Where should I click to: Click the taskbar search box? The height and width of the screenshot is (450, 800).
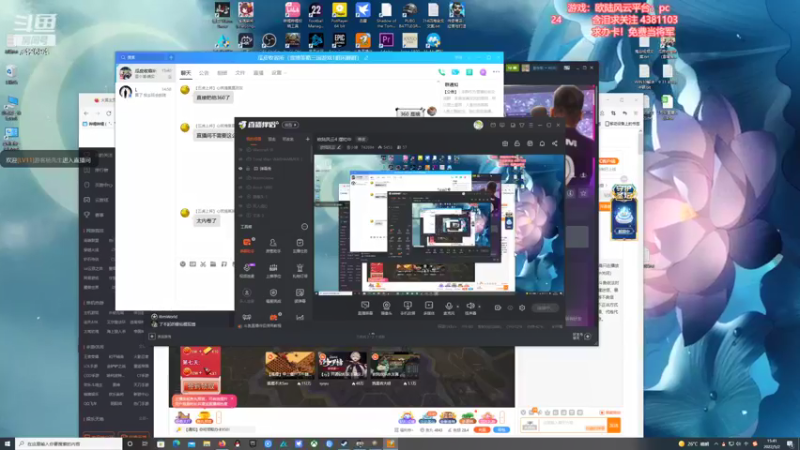tap(69, 444)
